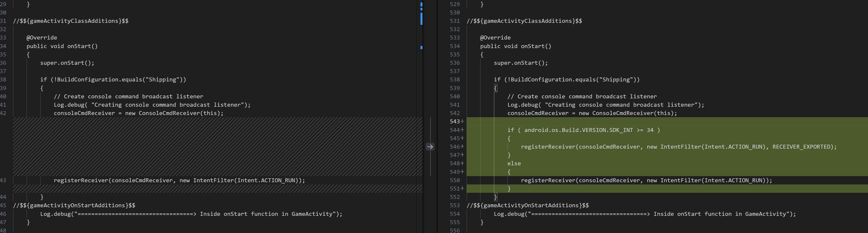Click the plus marker on line 548
This screenshot has height=233, width=868.
tap(462, 163)
